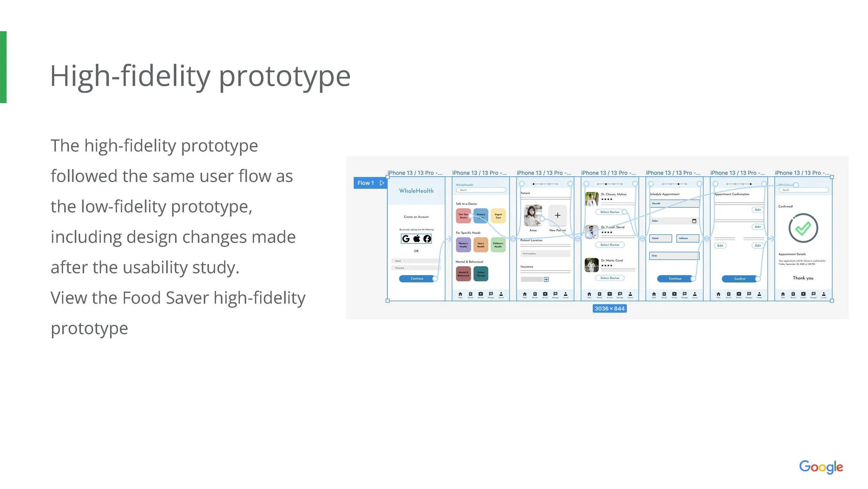The height and width of the screenshot is (489, 868).
Task: Click Search bar on Talk to a Doctor screen
Action: (481, 190)
